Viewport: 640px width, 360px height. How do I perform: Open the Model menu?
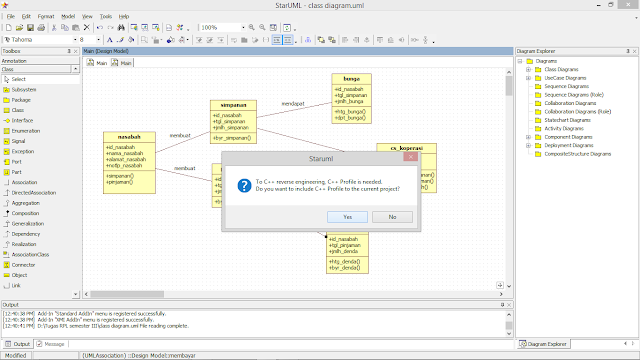(68, 16)
